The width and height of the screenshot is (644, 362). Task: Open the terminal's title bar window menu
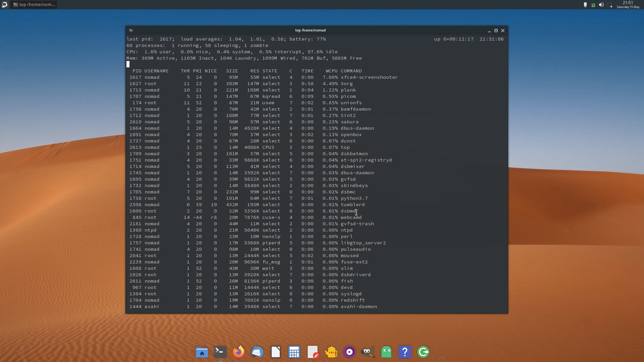(131, 30)
